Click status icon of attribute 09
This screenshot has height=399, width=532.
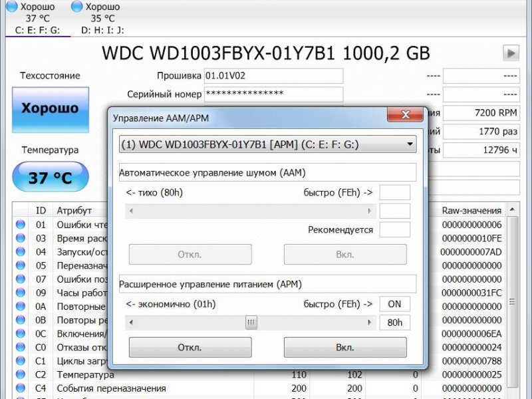(21, 292)
